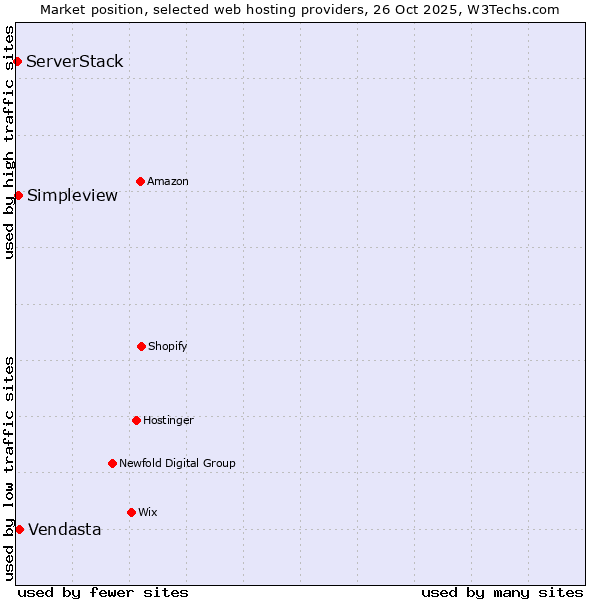Click the Newfold Digital Group label
600x600 pixels.
[x=177, y=463]
